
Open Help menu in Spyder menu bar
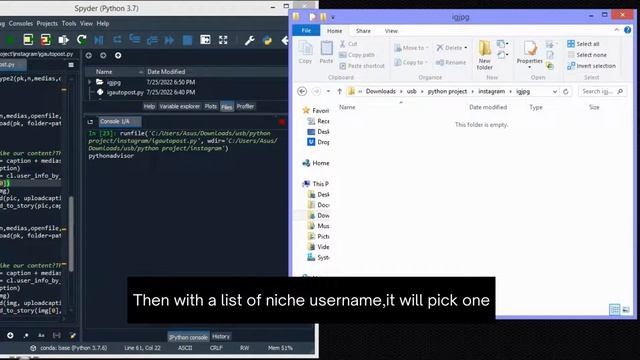coord(103,24)
